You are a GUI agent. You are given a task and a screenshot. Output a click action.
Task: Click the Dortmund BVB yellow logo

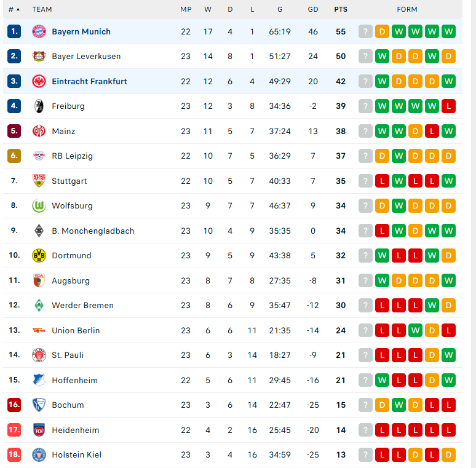(39, 256)
